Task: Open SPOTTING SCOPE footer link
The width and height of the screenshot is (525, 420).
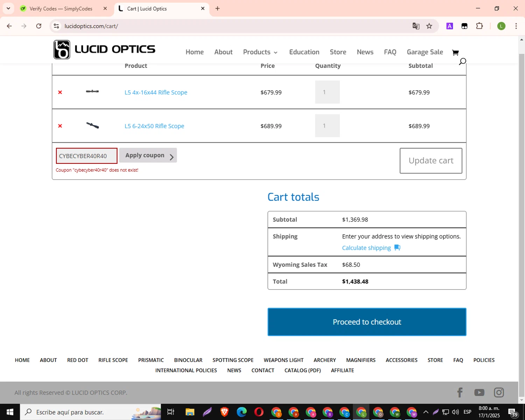Action: coord(233,360)
